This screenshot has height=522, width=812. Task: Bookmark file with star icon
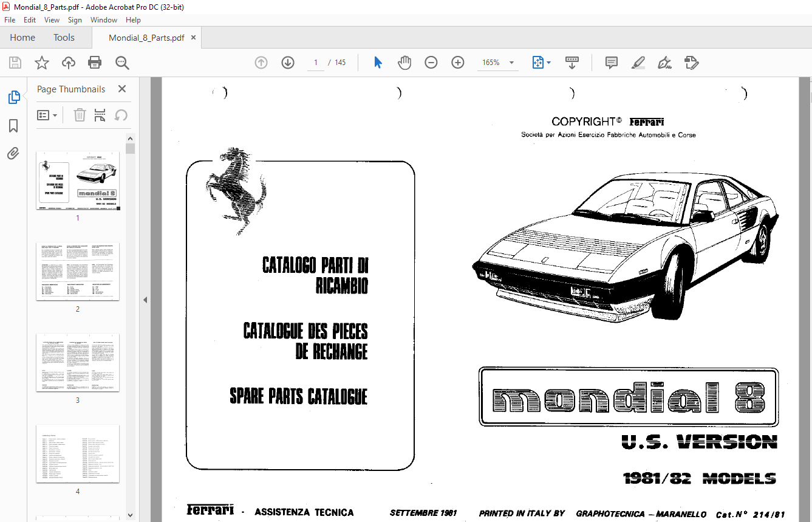42,63
